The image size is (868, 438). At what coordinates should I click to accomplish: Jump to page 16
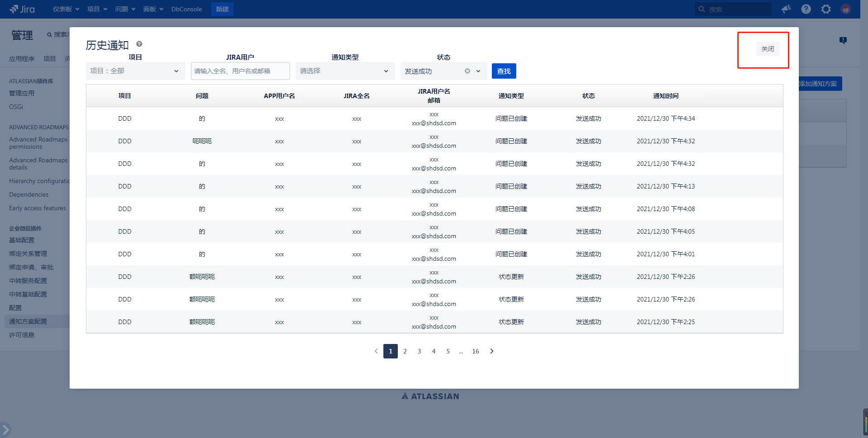tap(476, 351)
